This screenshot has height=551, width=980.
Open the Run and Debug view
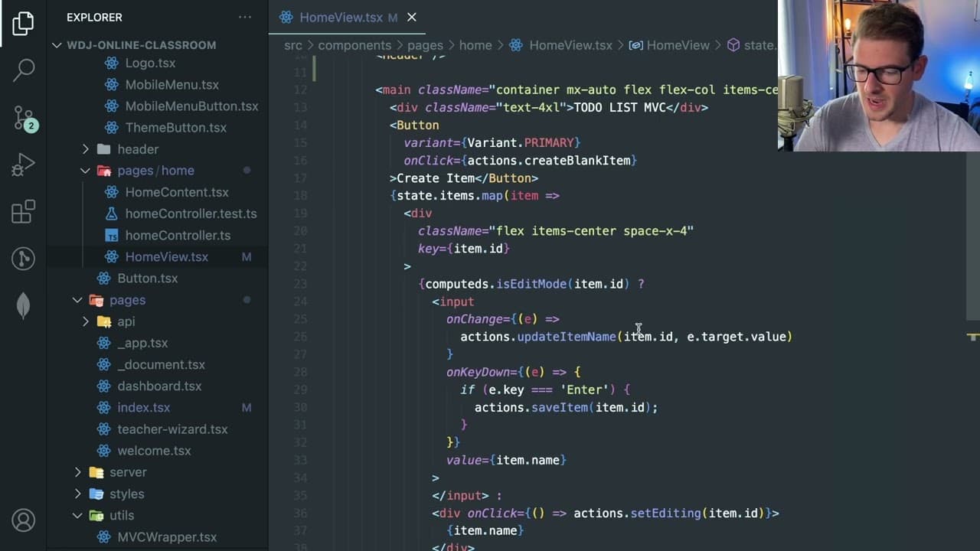point(23,165)
